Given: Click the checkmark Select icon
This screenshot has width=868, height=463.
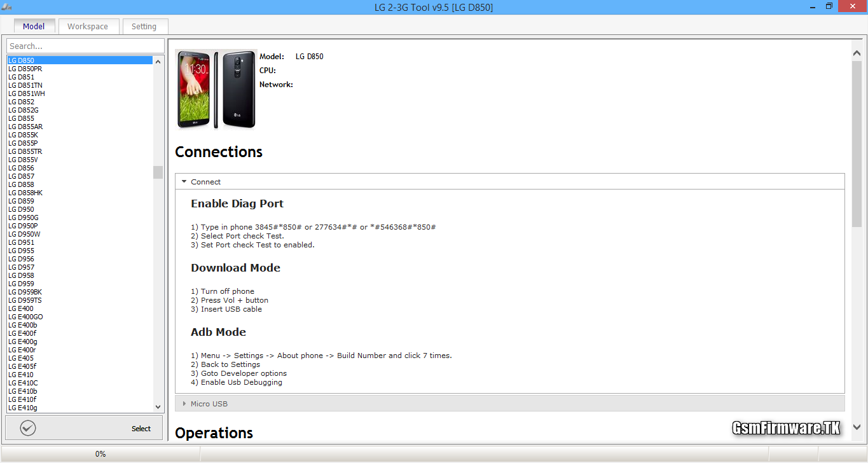Looking at the screenshot, I should tap(28, 428).
